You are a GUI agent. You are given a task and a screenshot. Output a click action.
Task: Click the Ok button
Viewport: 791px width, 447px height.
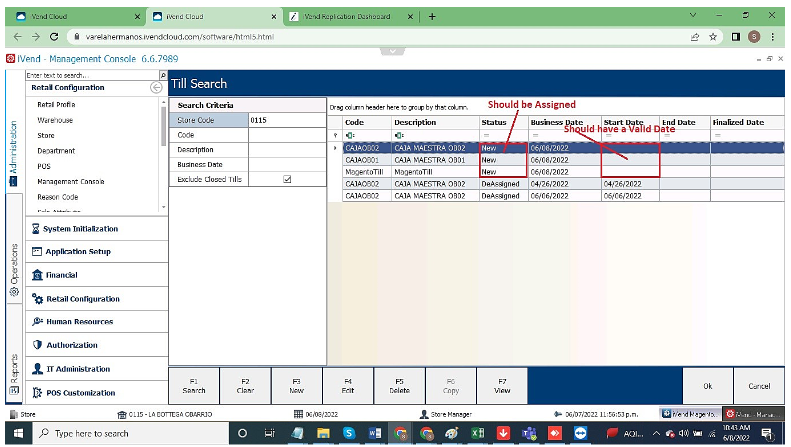pyautogui.click(x=708, y=386)
